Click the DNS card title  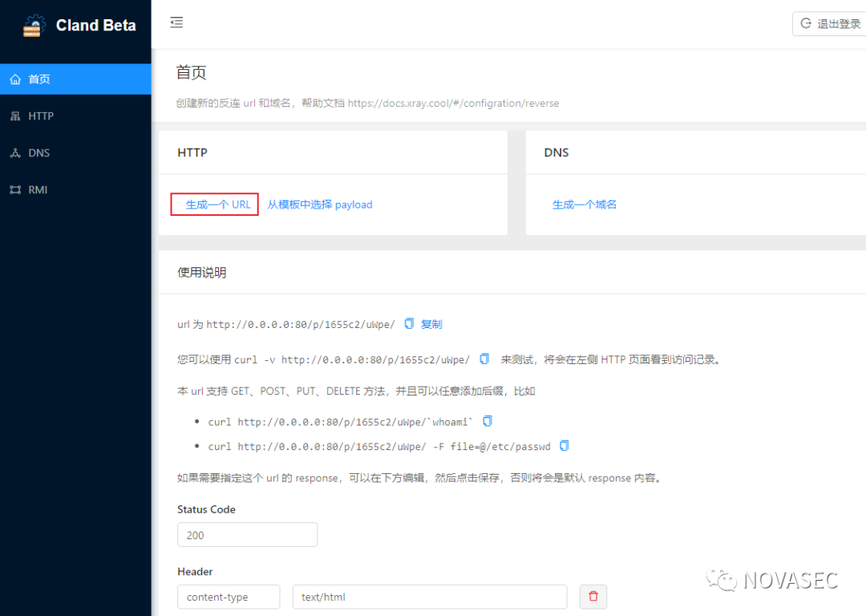coord(556,152)
